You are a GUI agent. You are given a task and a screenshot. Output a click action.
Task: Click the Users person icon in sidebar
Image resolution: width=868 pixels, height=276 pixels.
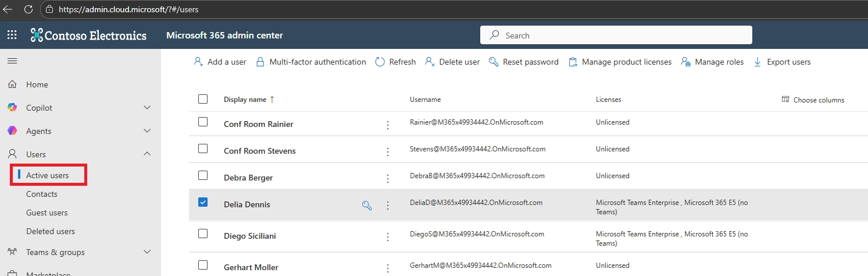point(12,154)
